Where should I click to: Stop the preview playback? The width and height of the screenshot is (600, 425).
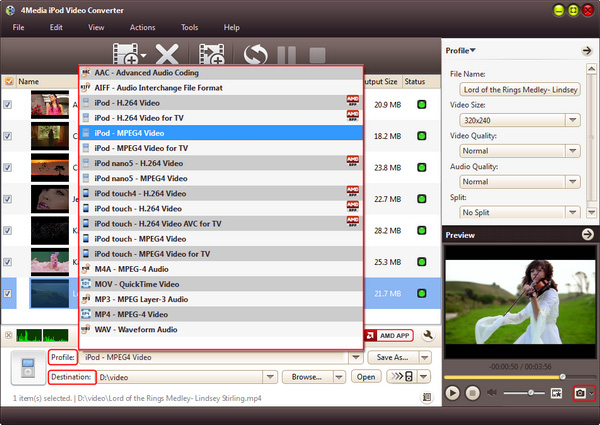tap(472, 393)
